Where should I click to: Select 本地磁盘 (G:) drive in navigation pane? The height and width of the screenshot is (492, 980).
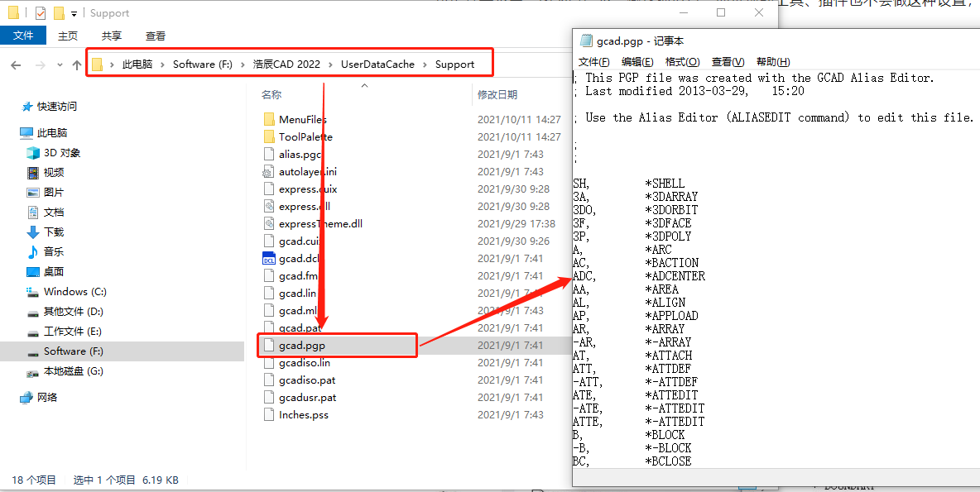tap(73, 371)
